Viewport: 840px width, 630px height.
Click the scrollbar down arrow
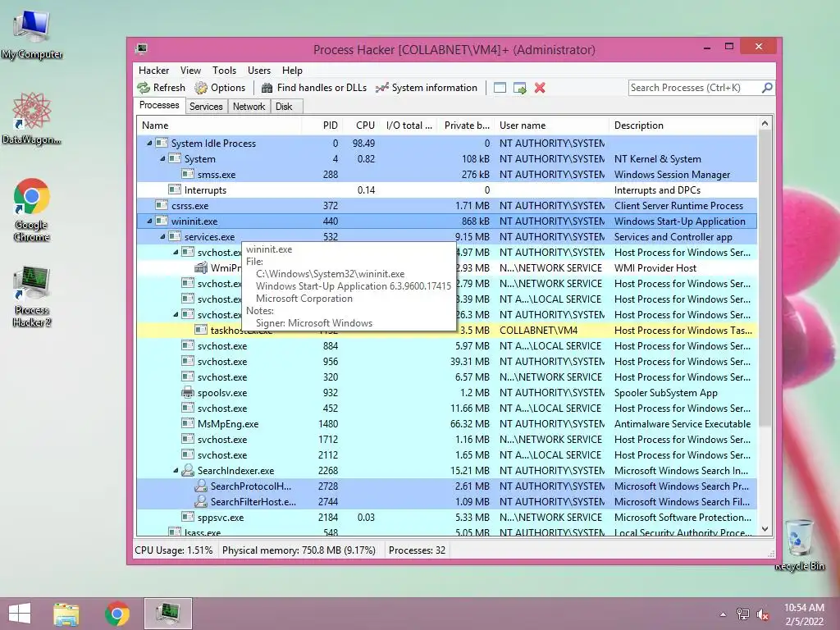(x=765, y=529)
